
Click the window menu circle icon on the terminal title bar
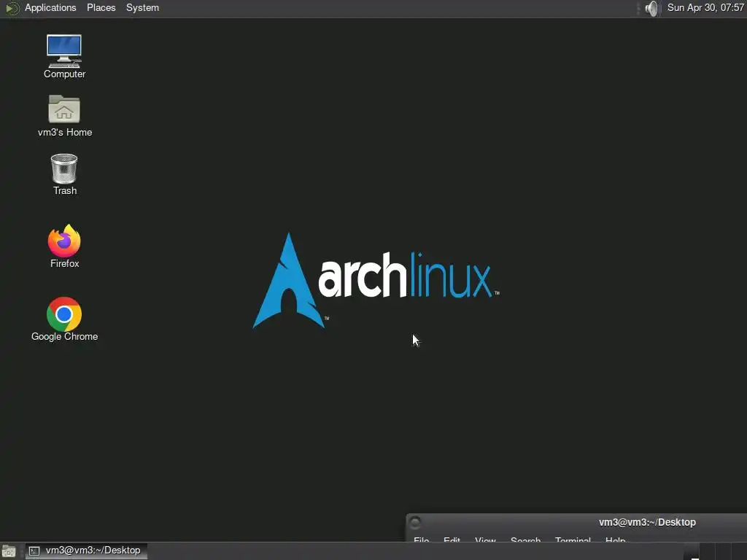coord(415,522)
